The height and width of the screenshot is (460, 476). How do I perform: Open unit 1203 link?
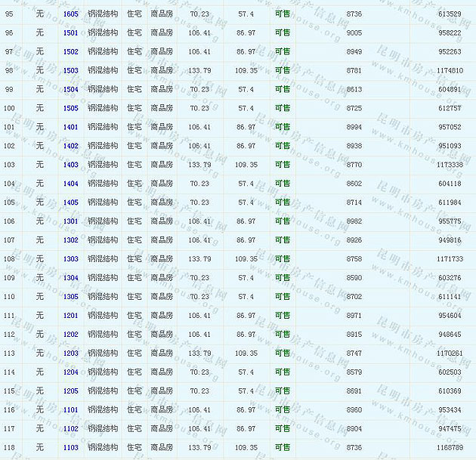pyautogui.click(x=70, y=353)
